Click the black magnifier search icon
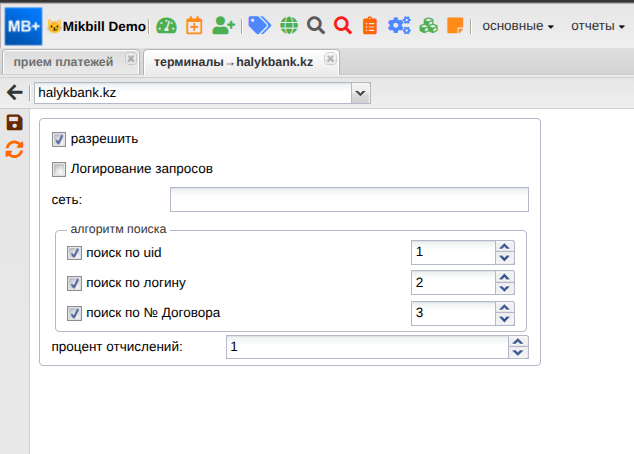The height and width of the screenshot is (454, 634). (316, 25)
